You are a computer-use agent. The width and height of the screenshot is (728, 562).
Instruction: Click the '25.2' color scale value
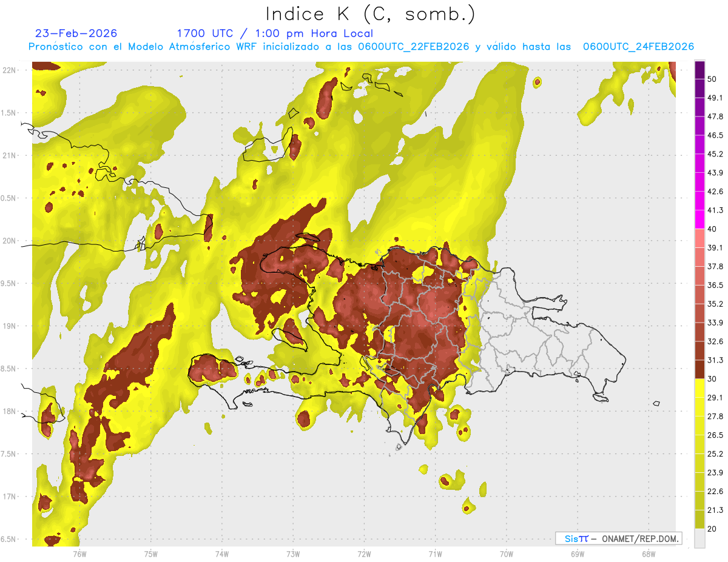click(x=715, y=454)
